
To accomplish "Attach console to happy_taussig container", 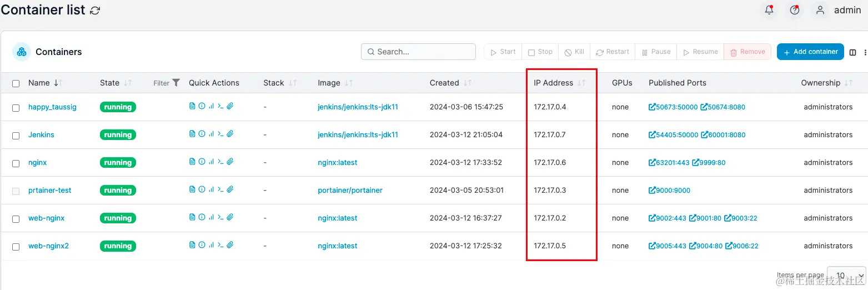I will click(x=230, y=106).
